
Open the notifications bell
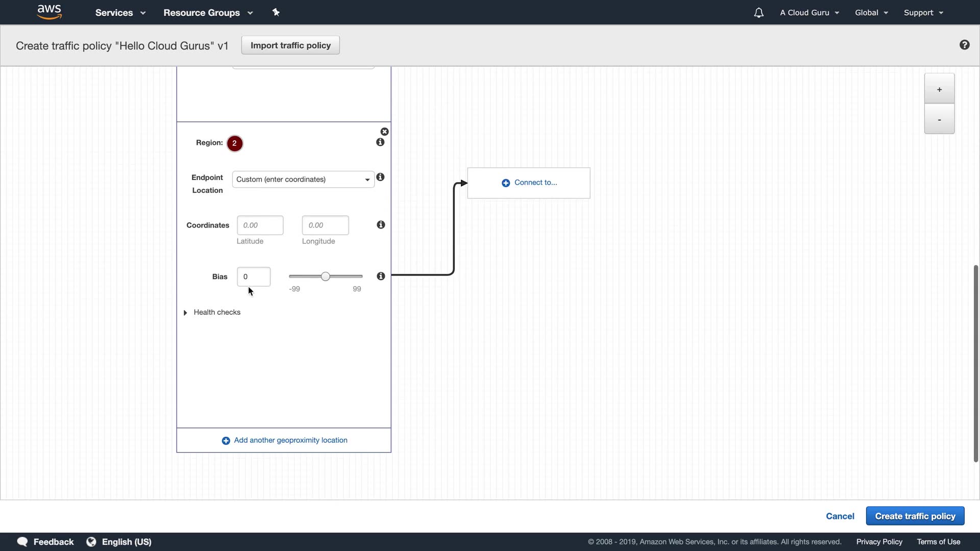[x=758, y=13]
